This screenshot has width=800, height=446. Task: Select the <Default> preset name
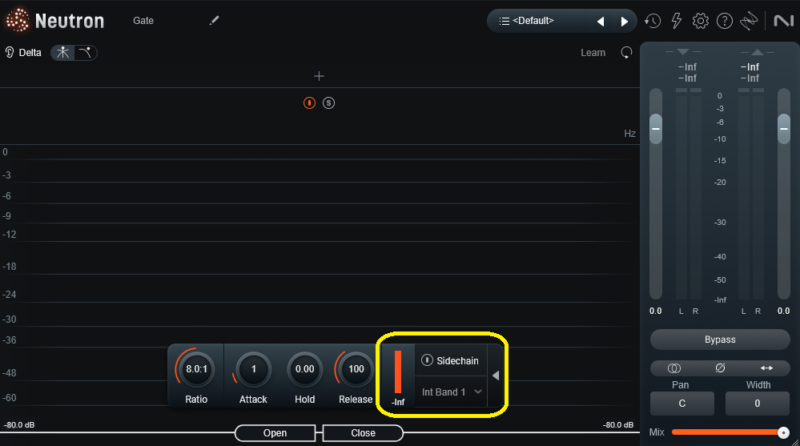coord(533,21)
